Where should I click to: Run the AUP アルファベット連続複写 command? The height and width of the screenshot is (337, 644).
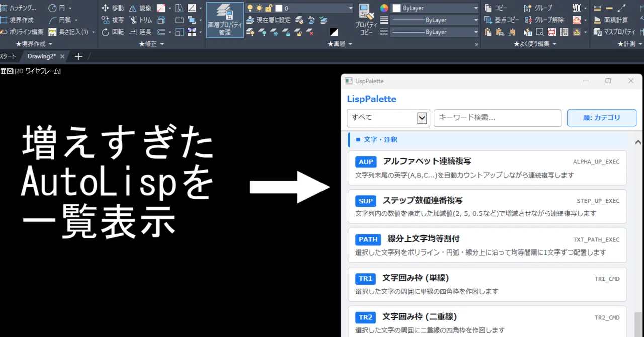pos(487,167)
